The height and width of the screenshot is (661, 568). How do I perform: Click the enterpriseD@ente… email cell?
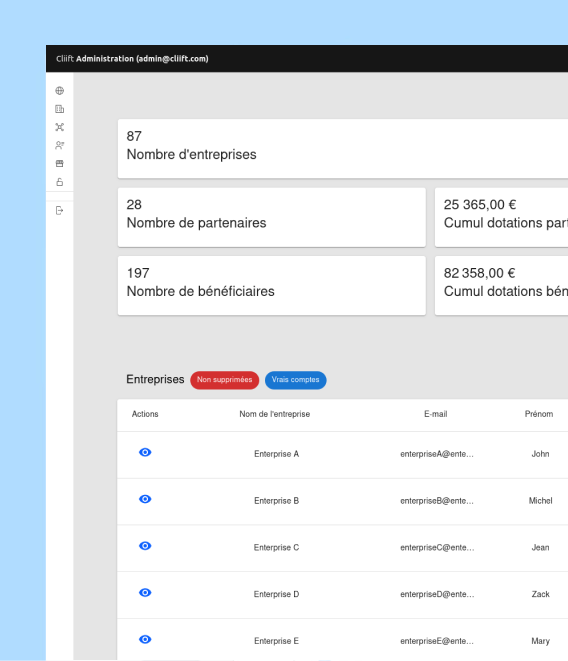tap(437, 594)
